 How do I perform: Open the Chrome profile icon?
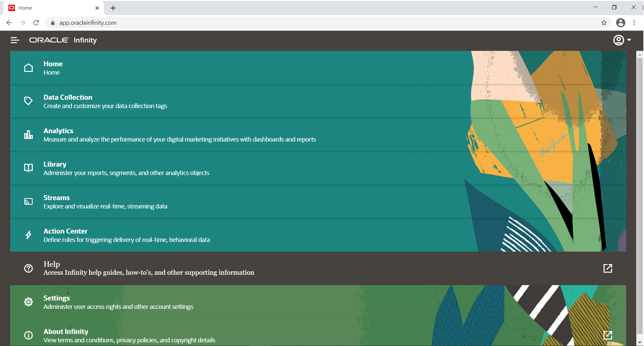pos(621,23)
